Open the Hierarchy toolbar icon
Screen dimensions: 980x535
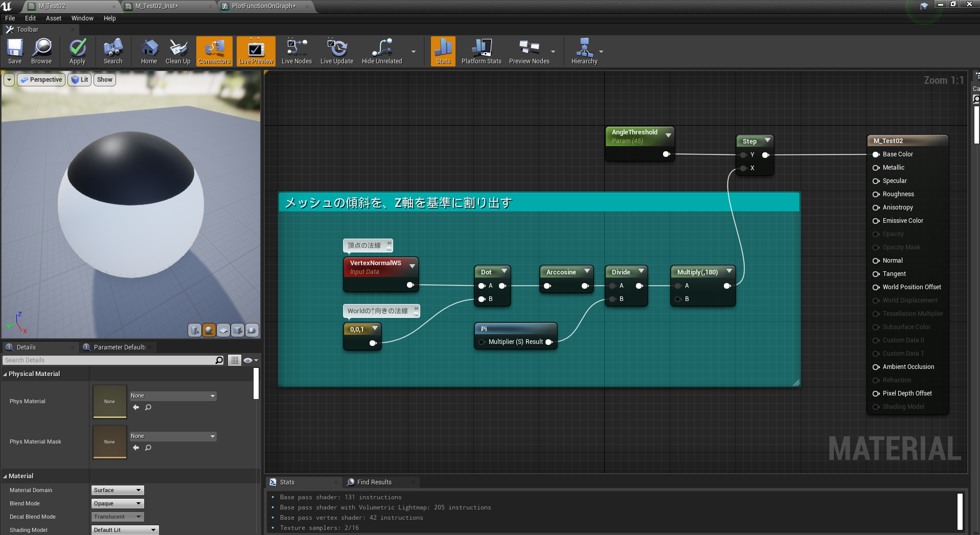coord(584,51)
